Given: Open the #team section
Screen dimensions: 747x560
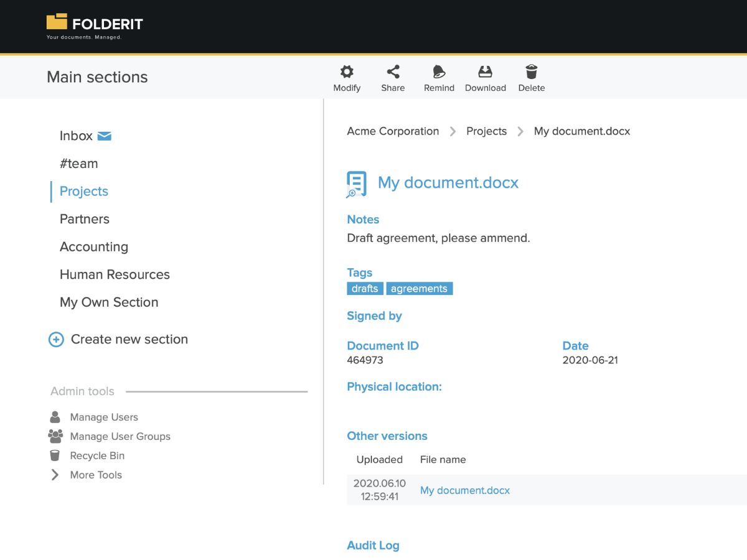Looking at the screenshot, I should 78,164.
